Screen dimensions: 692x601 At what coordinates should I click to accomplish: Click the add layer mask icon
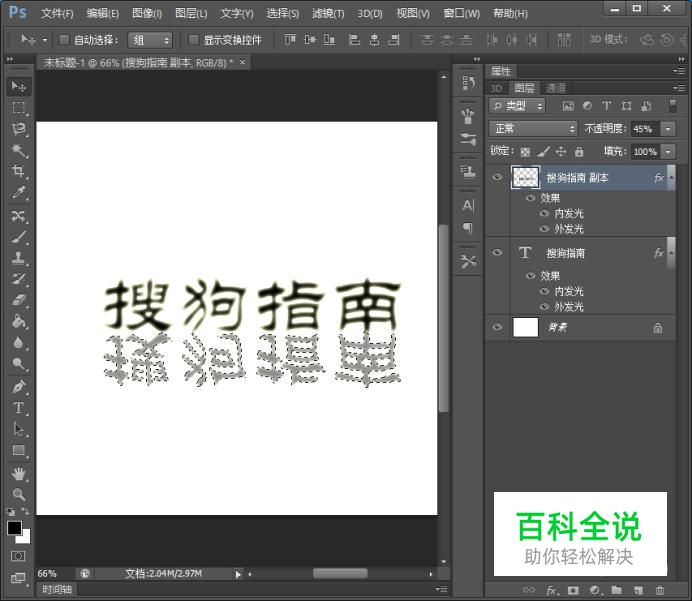pos(573,590)
